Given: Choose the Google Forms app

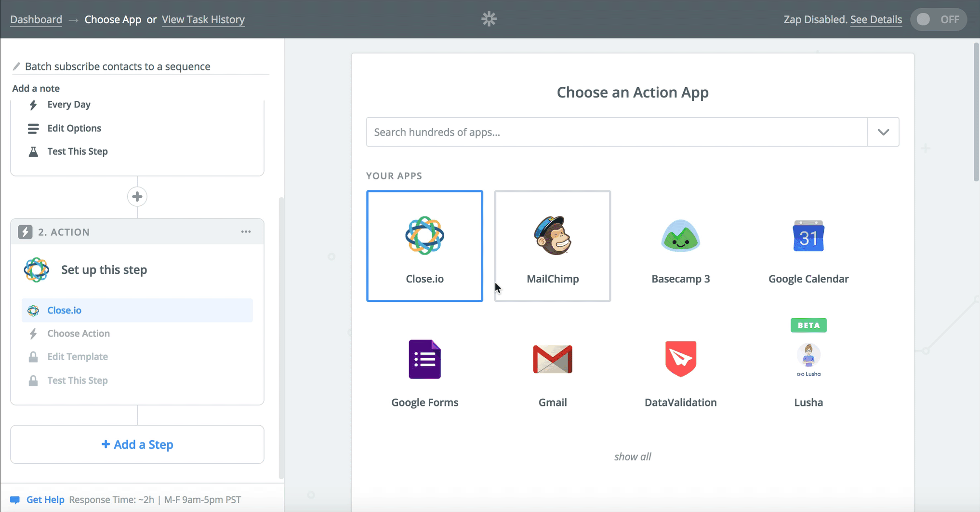Looking at the screenshot, I should [x=424, y=370].
